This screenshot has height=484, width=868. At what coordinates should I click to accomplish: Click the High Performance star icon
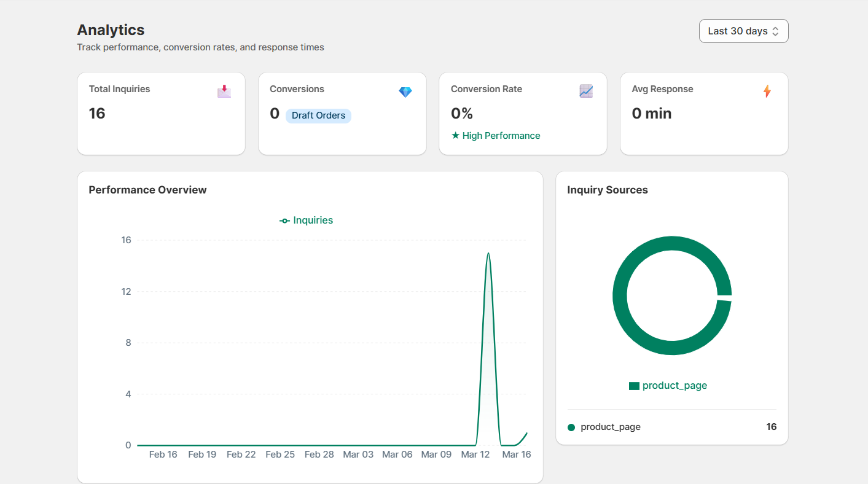pyautogui.click(x=455, y=136)
